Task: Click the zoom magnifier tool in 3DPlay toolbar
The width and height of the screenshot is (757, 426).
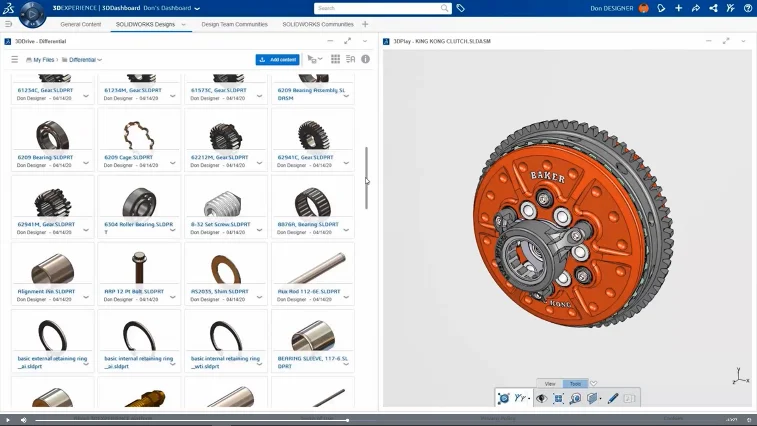Action: [575, 398]
